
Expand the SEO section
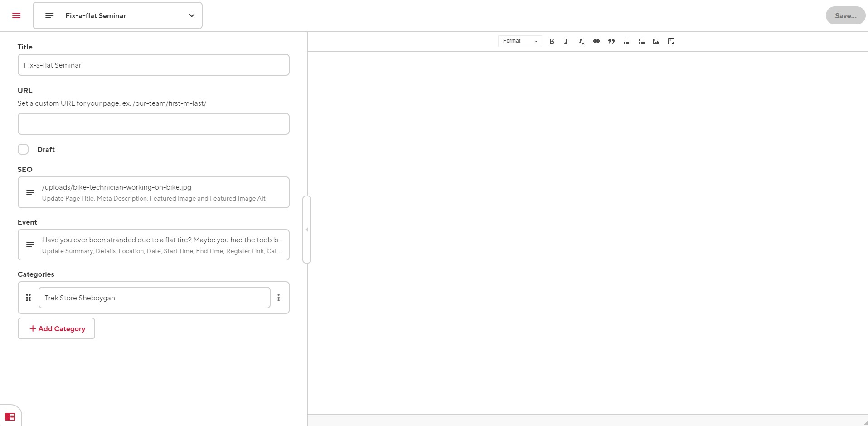(x=153, y=192)
